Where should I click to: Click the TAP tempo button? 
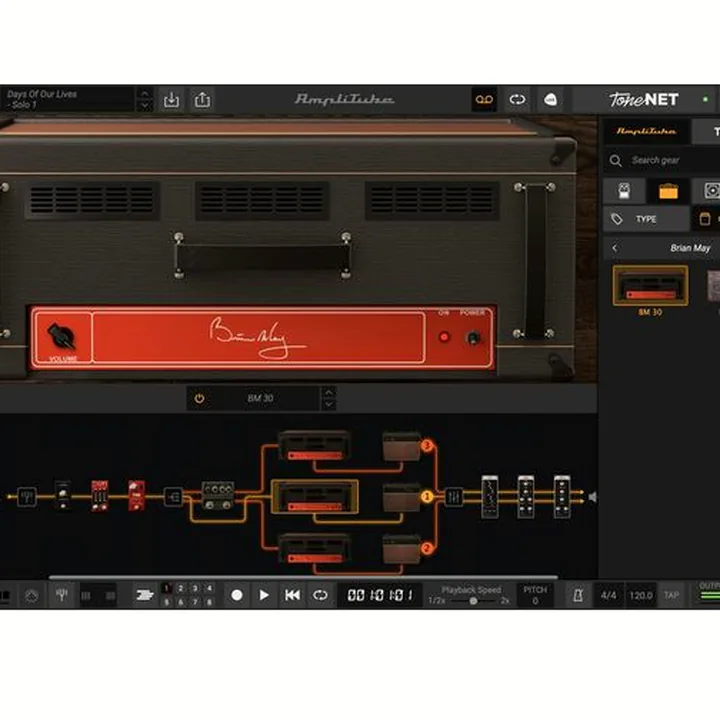coord(671,596)
